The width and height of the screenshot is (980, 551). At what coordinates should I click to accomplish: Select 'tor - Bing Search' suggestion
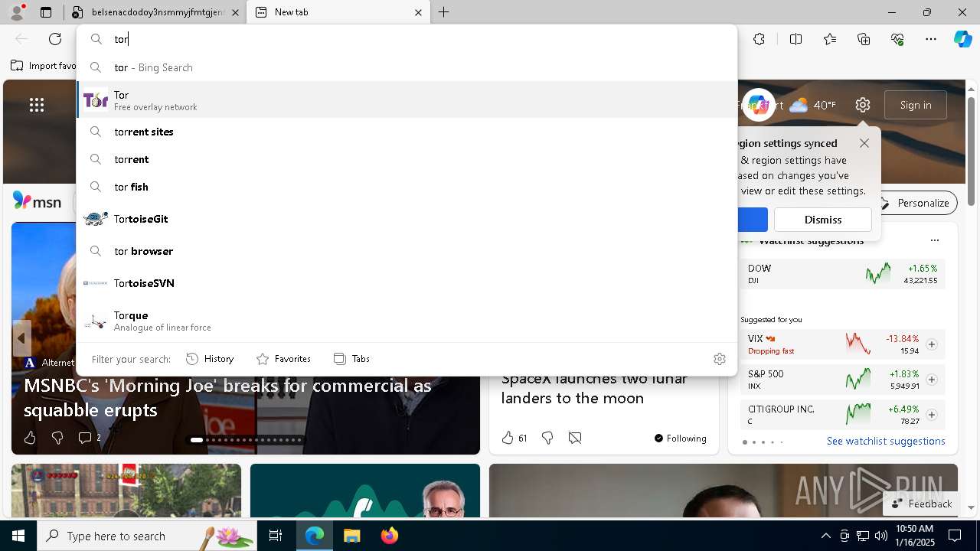407,67
